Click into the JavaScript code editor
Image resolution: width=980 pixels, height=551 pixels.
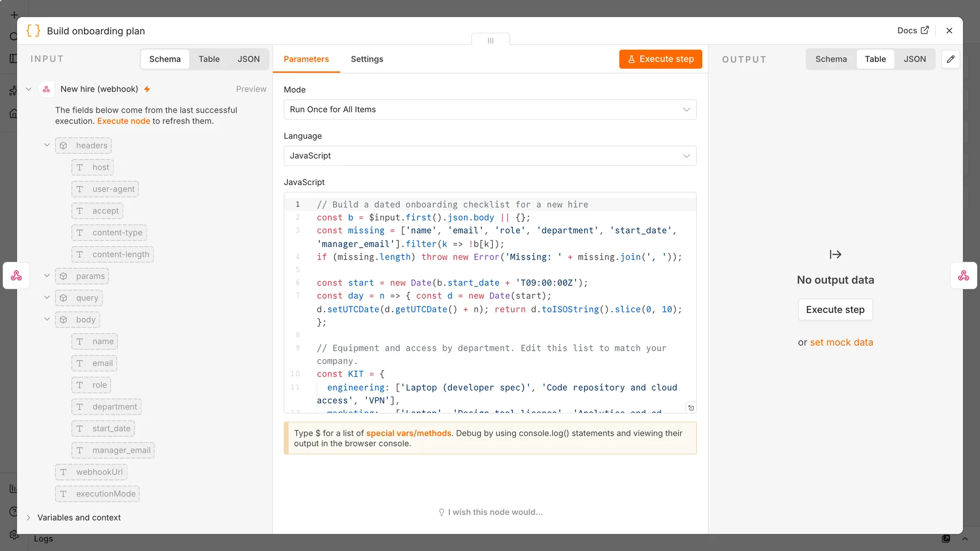(x=490, y=303)
